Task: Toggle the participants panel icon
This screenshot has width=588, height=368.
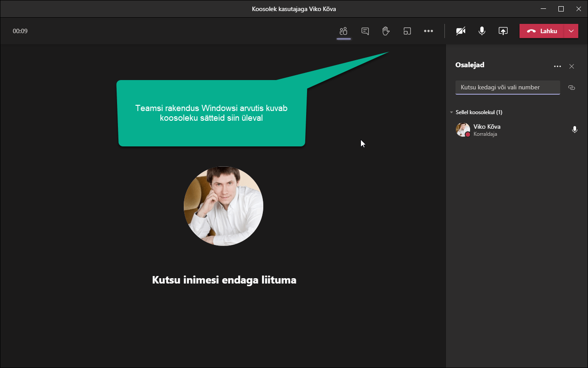Action: tap(344, 31)
